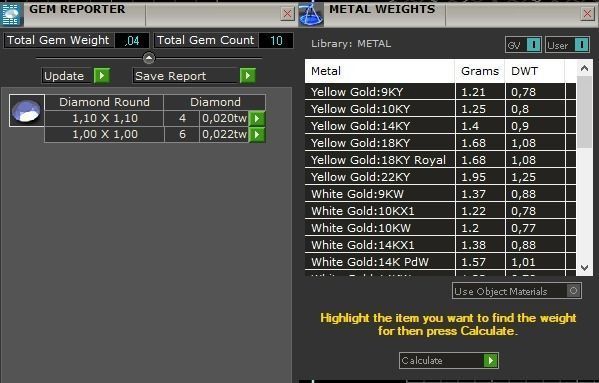Click the 1,10 X 1,10 size cell
The width and height of the screenshot is (599, 383).
104,118
